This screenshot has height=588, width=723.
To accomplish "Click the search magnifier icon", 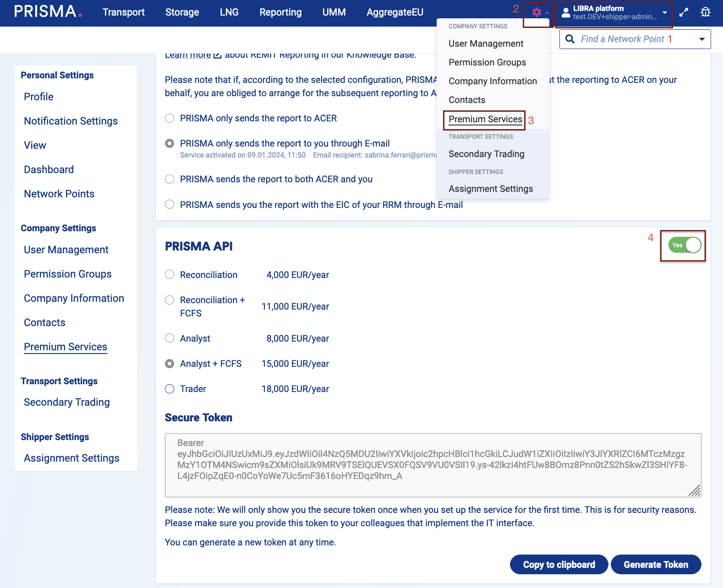I will 570,39.
